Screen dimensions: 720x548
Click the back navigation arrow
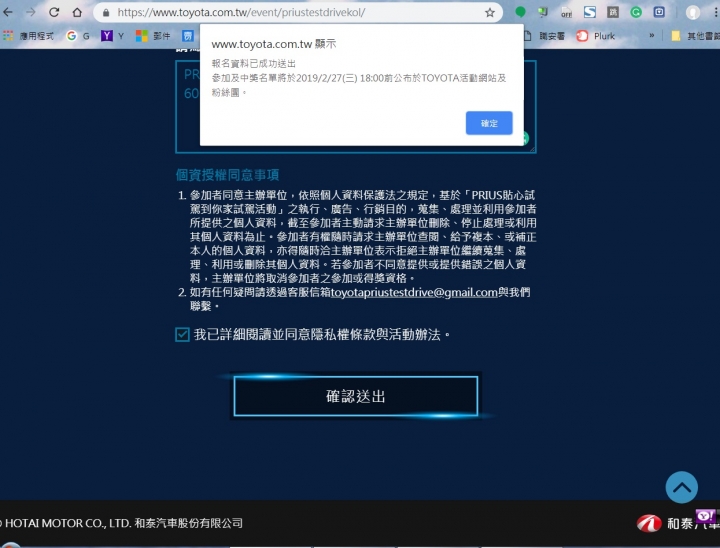(8, 12)
